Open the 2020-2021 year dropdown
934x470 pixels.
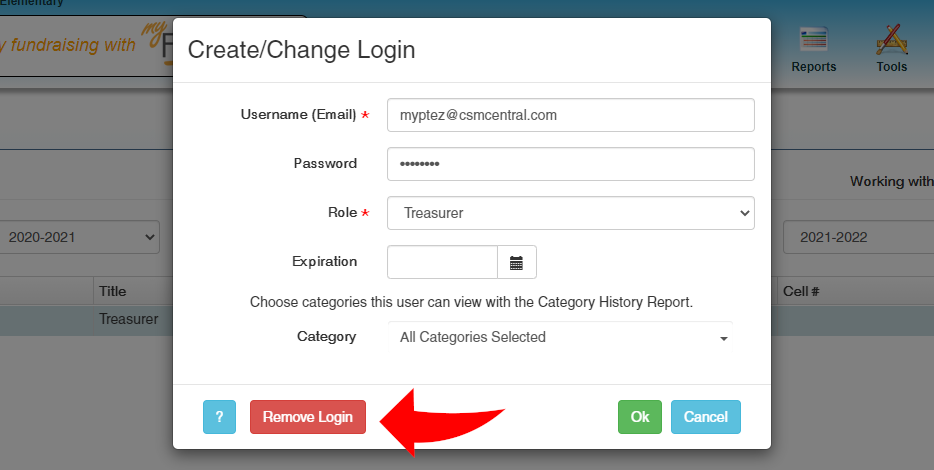coord(80,237)
